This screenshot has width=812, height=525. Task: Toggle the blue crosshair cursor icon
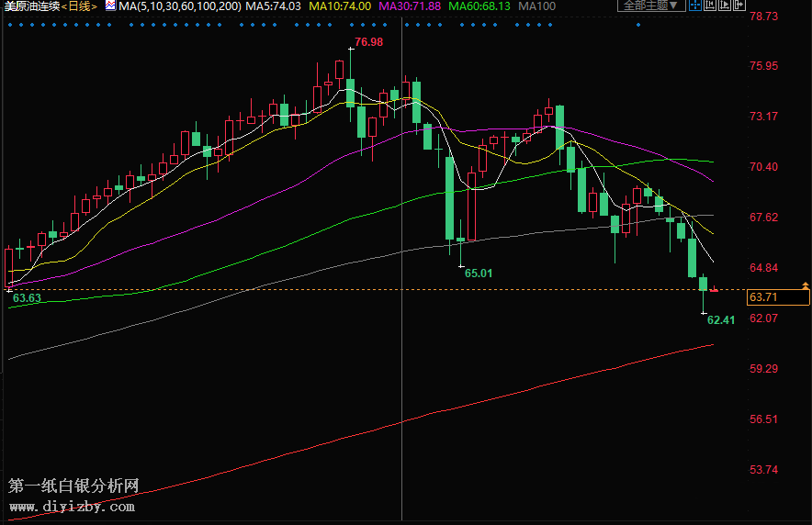(x=695, y=5)
